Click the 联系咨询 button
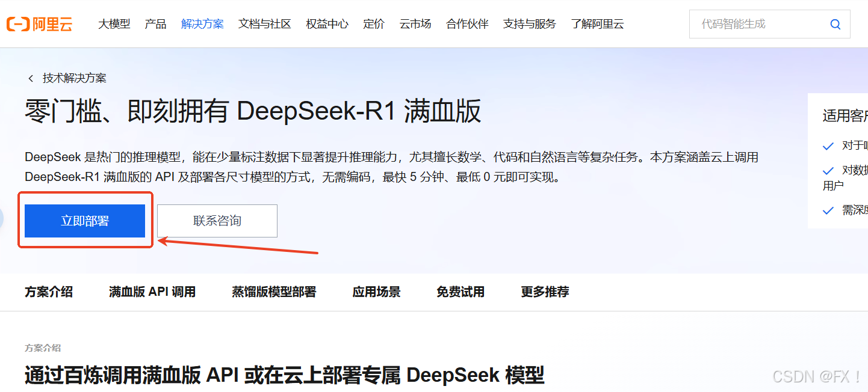868x392 pixels. pos(217,221)
